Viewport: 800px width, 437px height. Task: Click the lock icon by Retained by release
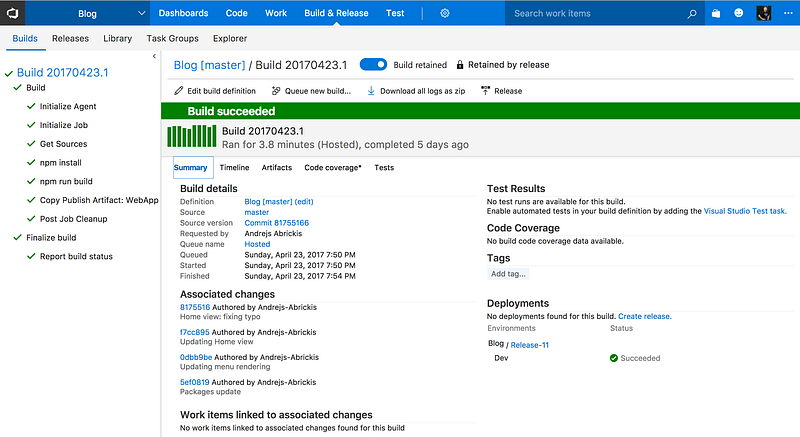[460, 65]
